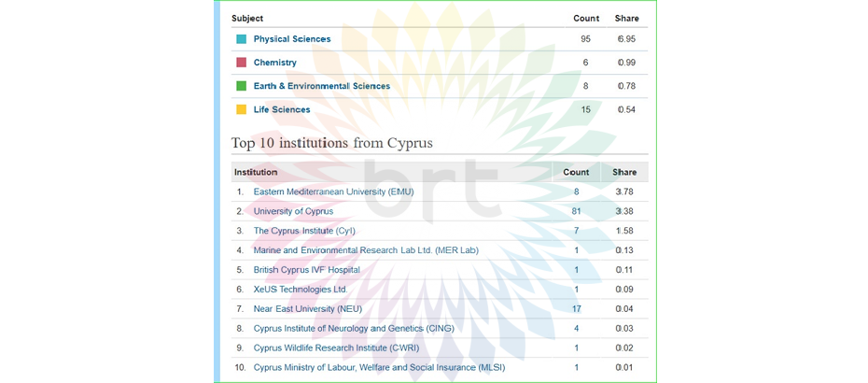
Task: Click University of Cyprus count 81
Action: pyautogui.click(x=576, y=211)
